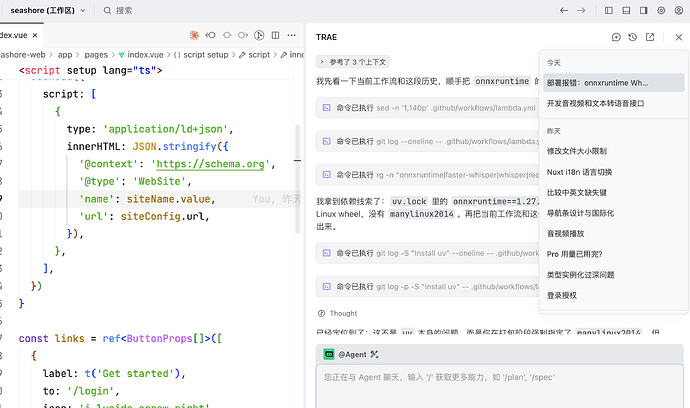Open history item '类型实例化过深问题'

(613, 275)
